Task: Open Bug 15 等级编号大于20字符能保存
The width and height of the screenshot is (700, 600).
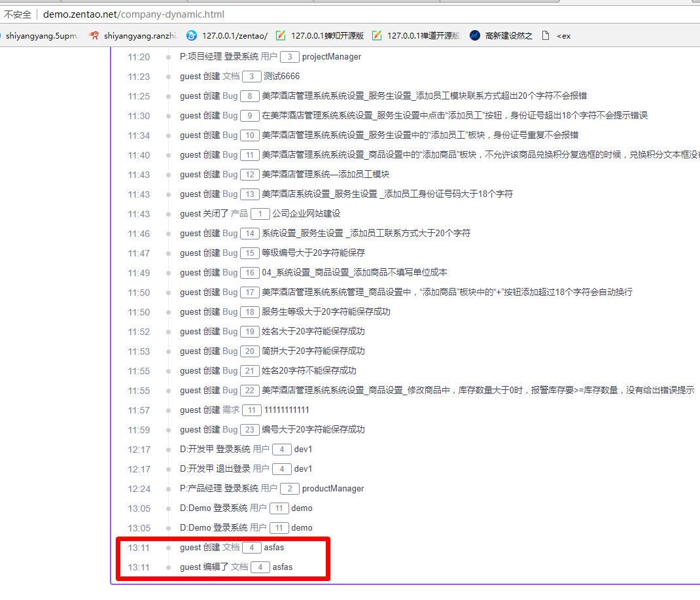Action: point(313,253)
